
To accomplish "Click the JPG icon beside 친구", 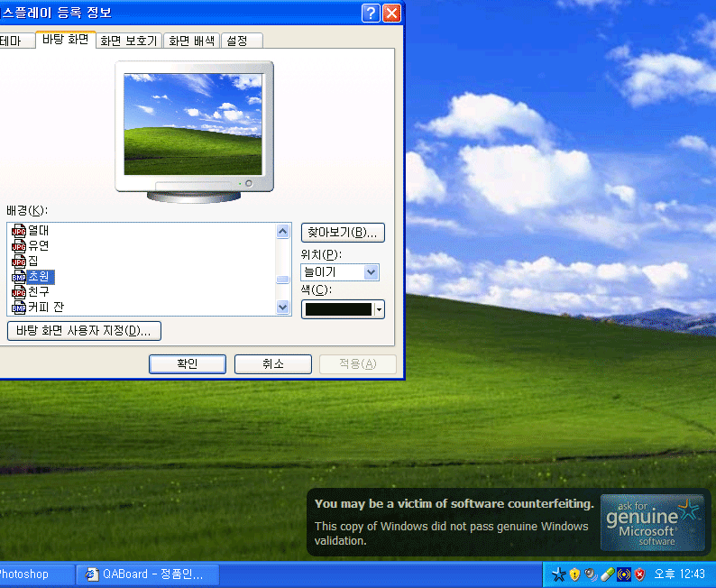I will 19,291.
